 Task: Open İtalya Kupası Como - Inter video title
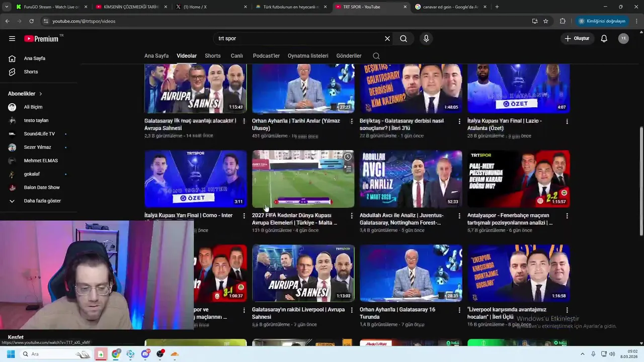point(188,215)
